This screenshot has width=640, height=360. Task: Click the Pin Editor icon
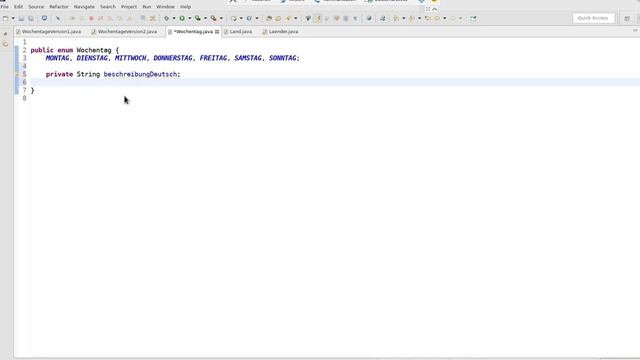473,18
